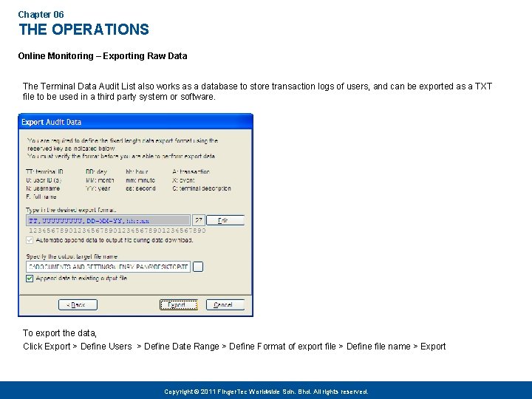Click the Cancel button
The width and height of the screenshot is (532, 399).
pos(225,304)
